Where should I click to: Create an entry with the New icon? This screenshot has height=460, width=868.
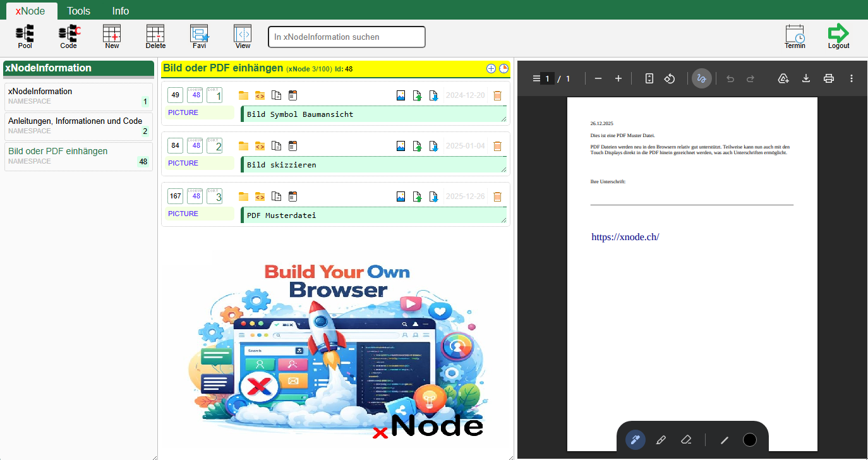click(111, 36)
